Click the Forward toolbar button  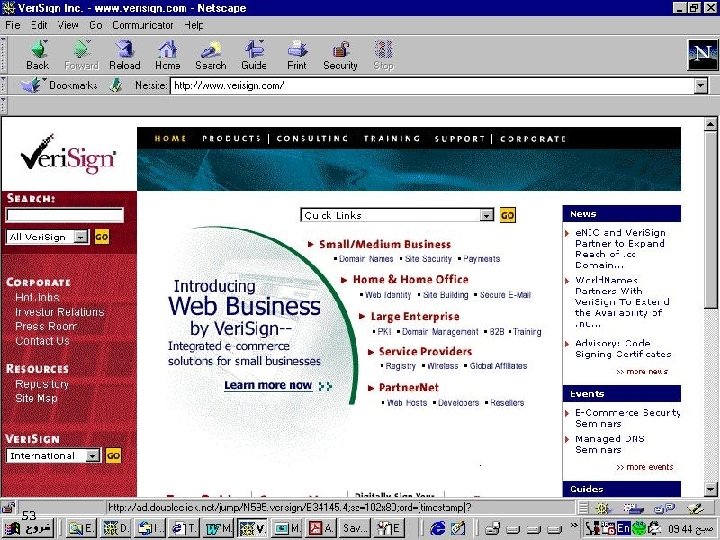coord(81,55)
